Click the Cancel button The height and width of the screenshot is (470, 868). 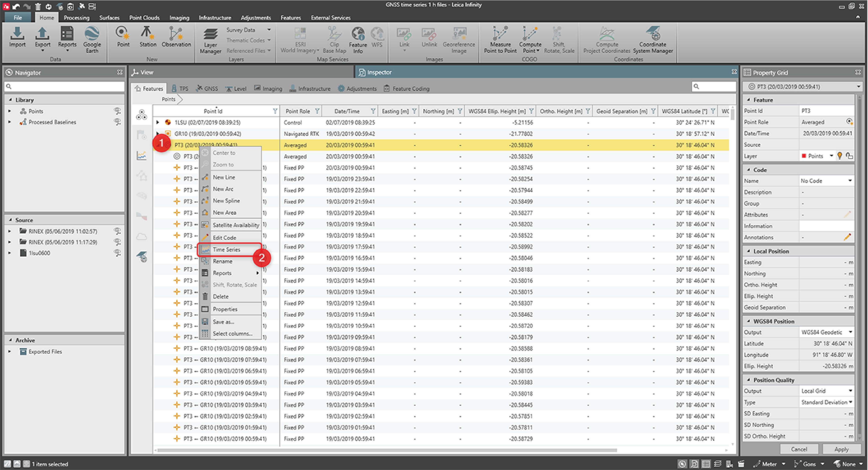click(799, 449)
